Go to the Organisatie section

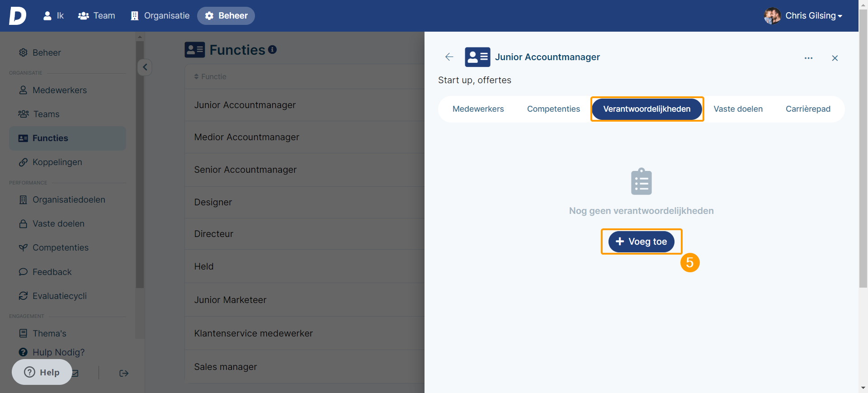pos(160,16)
